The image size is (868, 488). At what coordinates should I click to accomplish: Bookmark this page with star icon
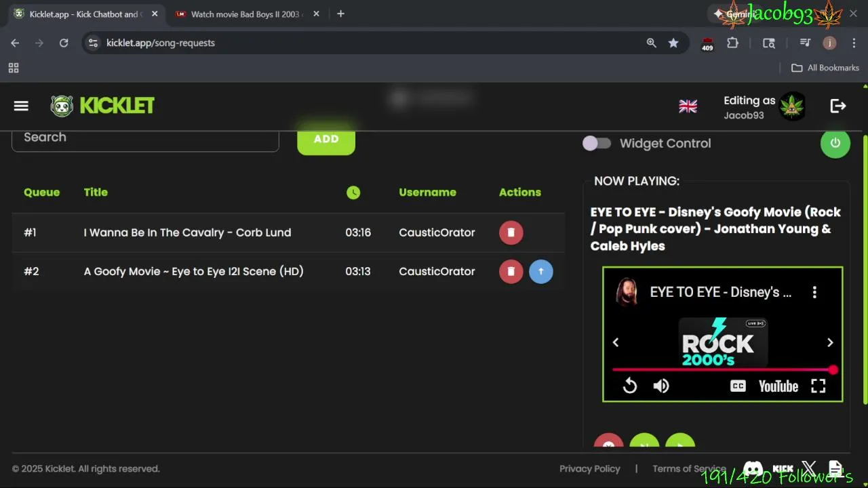[673, 43]
